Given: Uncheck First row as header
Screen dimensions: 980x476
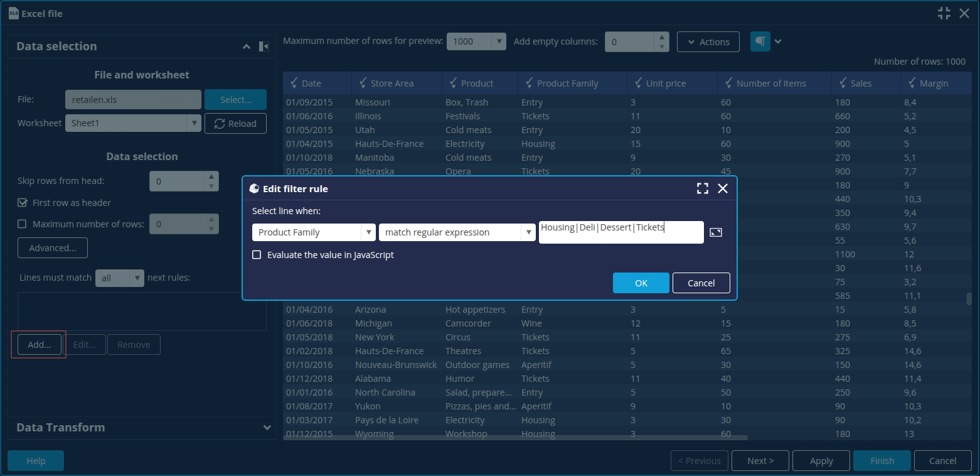Looking at the screenshot, I should coord(23,203).
